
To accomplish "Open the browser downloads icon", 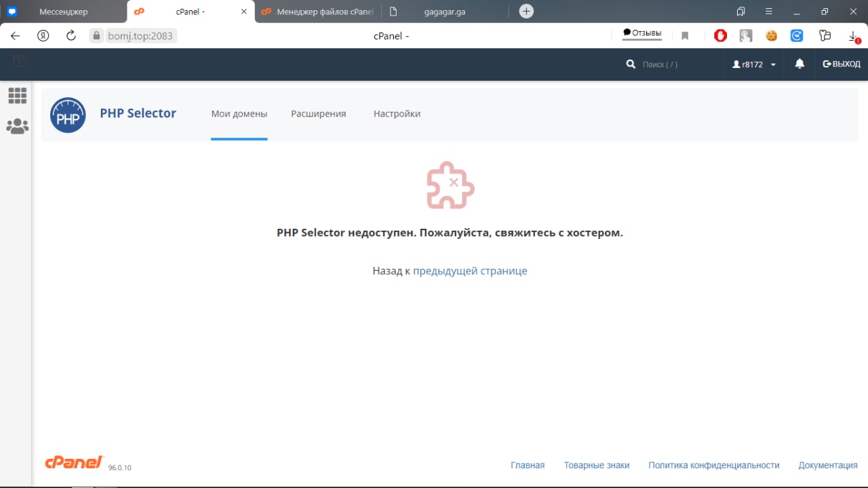I will click(853, 37).
